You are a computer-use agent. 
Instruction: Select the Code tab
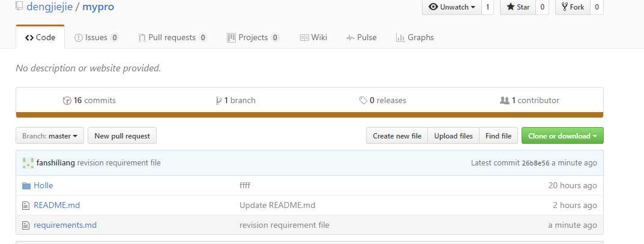tap(40, 37)
